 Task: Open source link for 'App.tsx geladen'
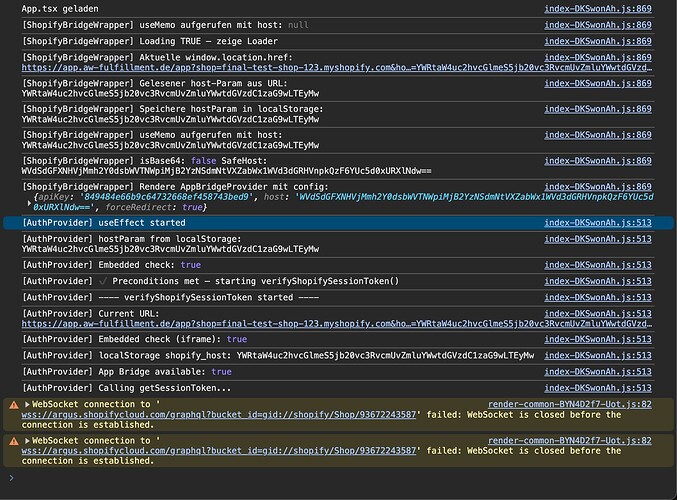click(598, 9)
